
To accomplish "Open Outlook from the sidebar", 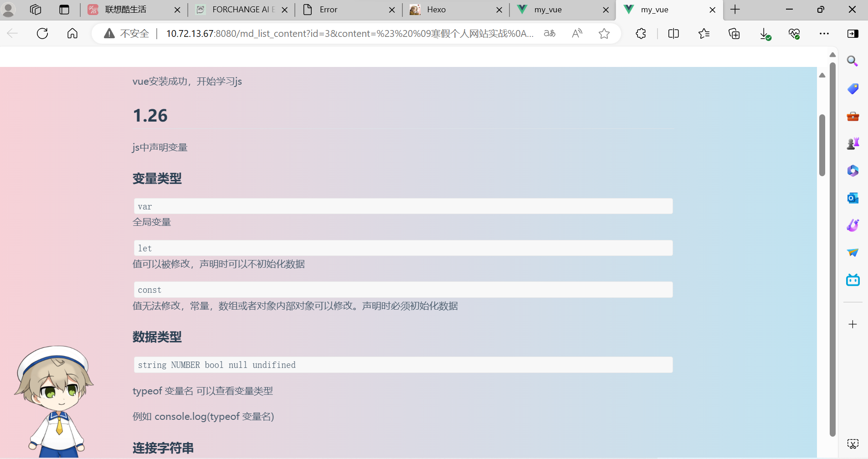I will pyautogui.click(x=853, y=198).
